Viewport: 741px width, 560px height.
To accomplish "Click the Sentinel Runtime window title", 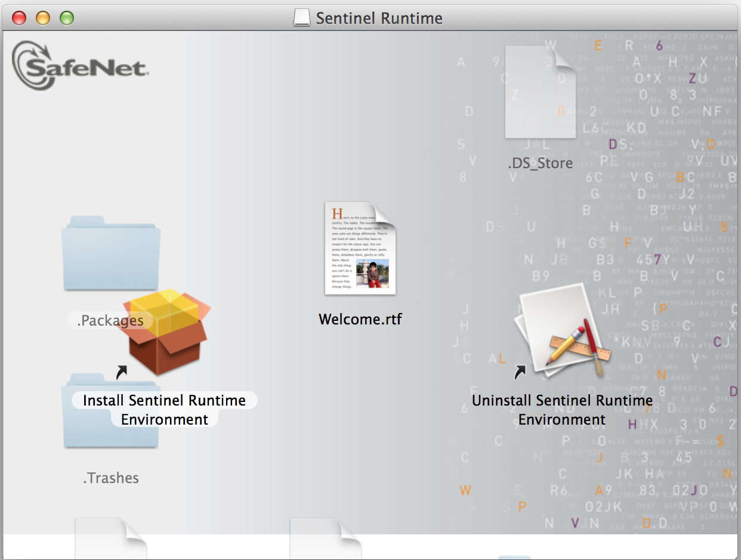I will (x=379, y=18).
